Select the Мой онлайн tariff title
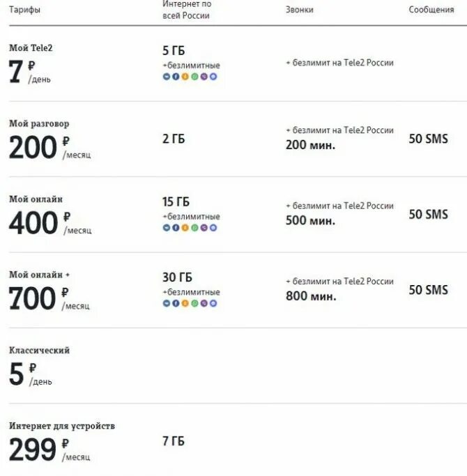Viewport: 467px width, 476px height. 36,199
